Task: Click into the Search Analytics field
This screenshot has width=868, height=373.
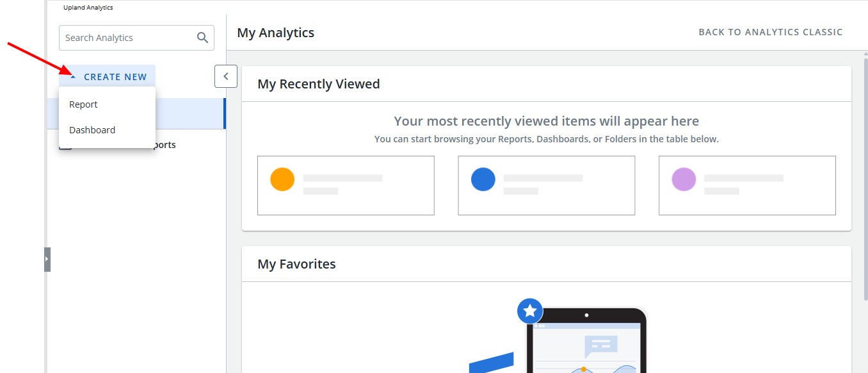Action: (x=127, y=38)
